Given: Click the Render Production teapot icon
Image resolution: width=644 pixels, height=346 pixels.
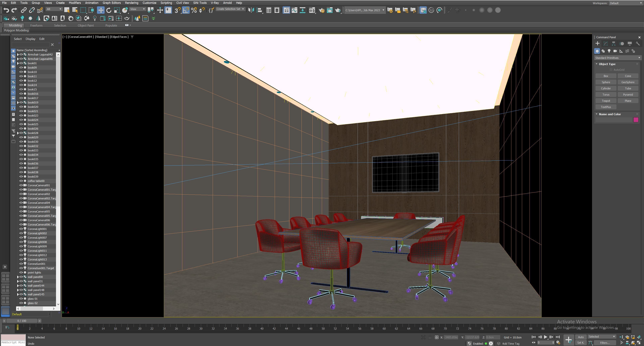Looking at the screenshot, I should tap(338, 10).
